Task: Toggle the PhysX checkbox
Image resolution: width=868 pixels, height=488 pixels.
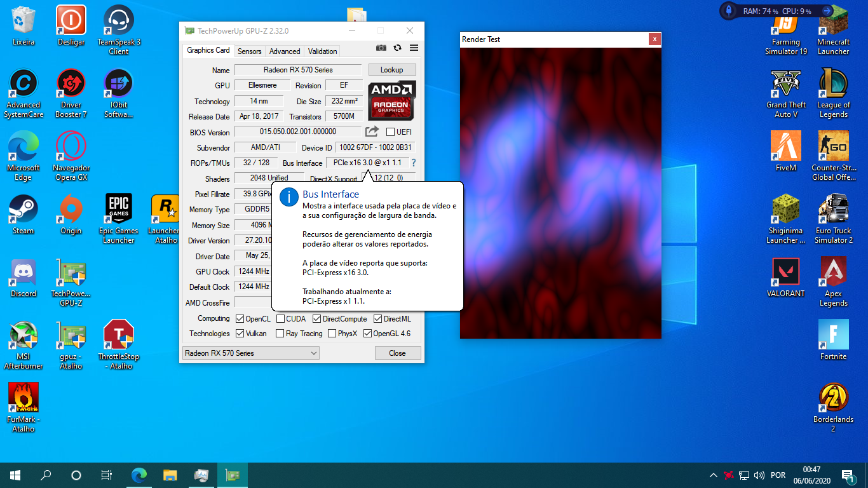Action: pos(332,334)
